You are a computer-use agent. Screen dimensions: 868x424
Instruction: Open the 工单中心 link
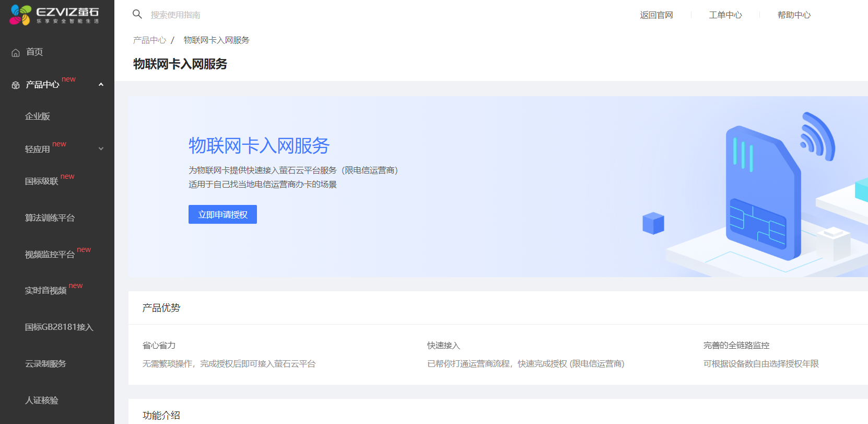(725, 15)
